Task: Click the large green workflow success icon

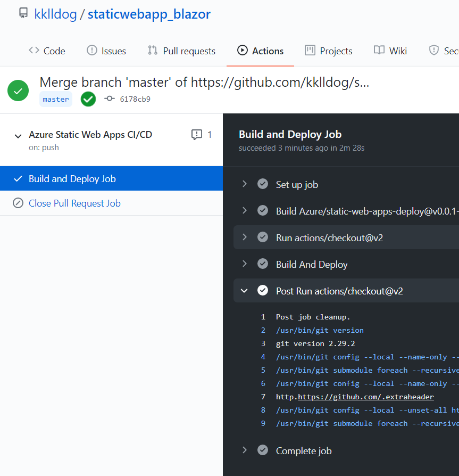Action: coord(18,91)
